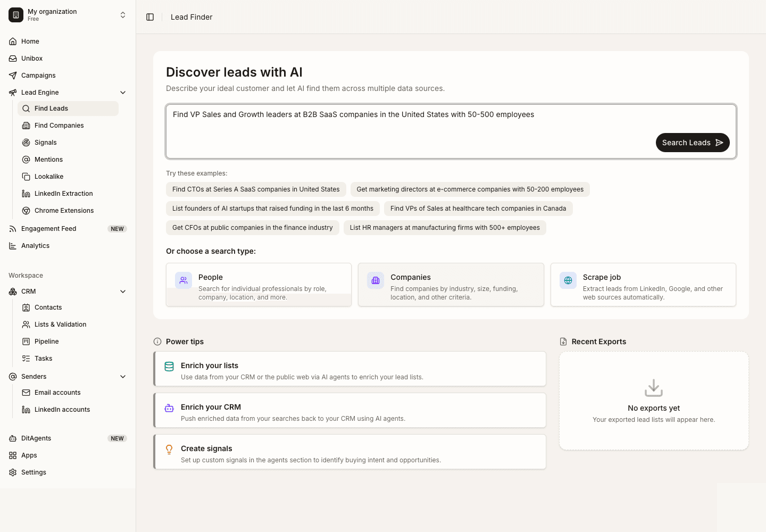Viewport: 766px width, 532px height.
Task: Click the Apps grid icon
Action: (13, 455)
